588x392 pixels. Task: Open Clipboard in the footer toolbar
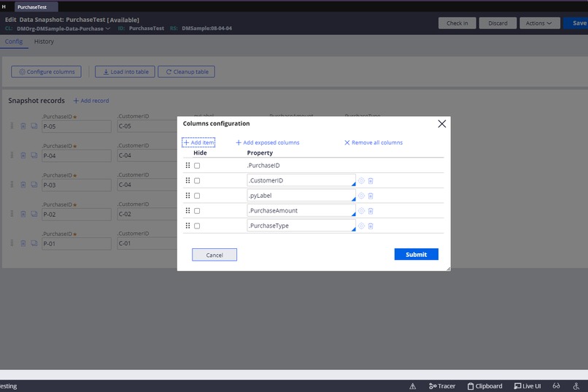tap(485, 386)
